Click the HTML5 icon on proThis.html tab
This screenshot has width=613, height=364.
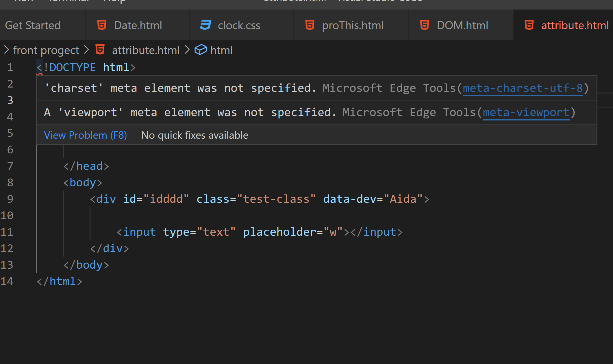click(x=310, y=25)
